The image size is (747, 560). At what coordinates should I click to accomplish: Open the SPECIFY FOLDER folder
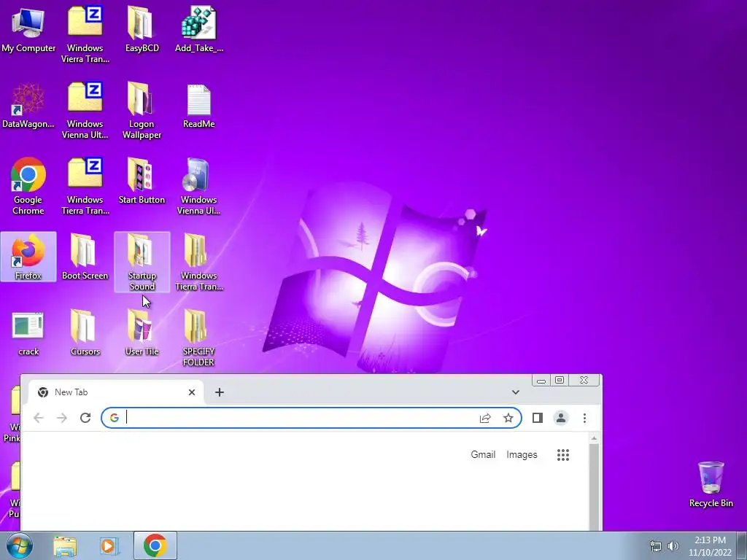pyautogui.click(x=198, y=338)
